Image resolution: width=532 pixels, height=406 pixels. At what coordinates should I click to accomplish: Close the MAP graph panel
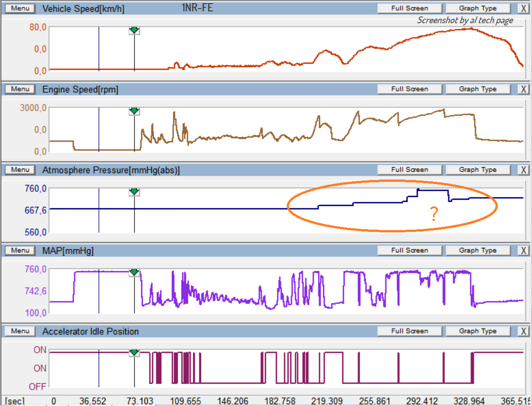[x=524, y=250]
